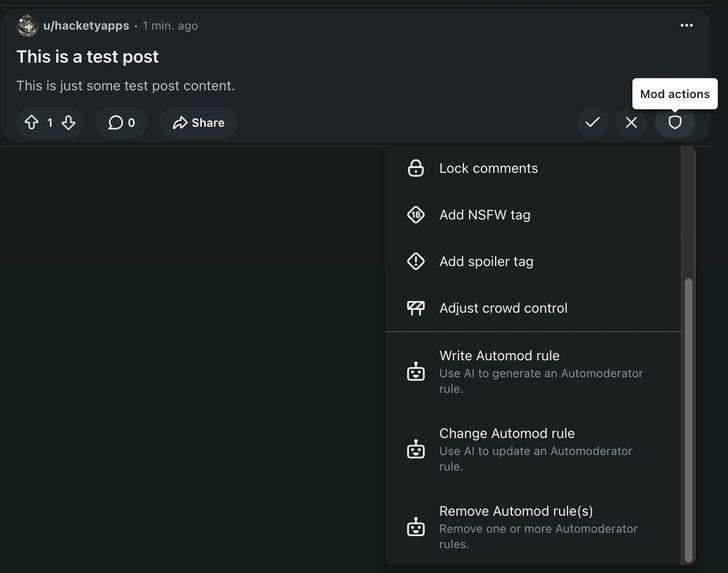Select Write Automod rule
This screenshot has width=728, height=573.
point(533,371)
